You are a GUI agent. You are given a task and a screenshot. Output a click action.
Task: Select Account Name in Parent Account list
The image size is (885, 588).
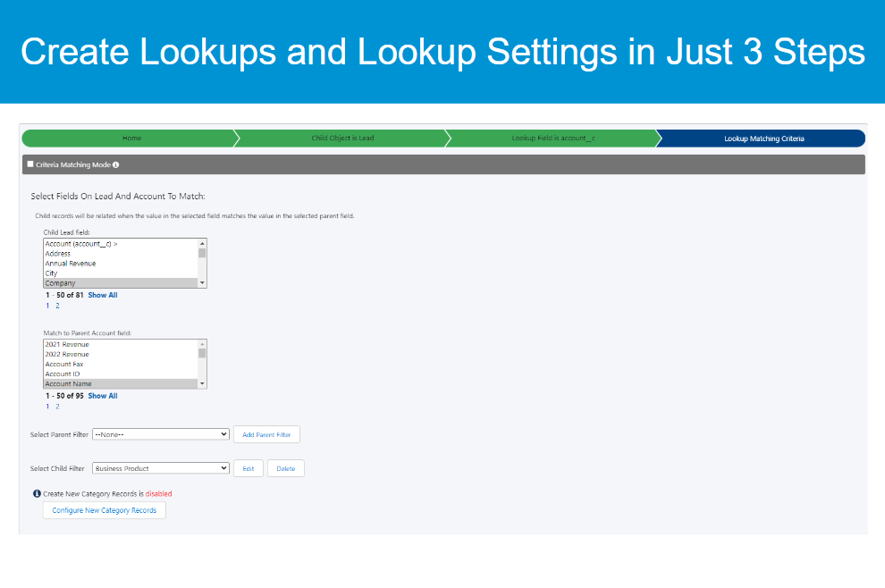(121, 384)
